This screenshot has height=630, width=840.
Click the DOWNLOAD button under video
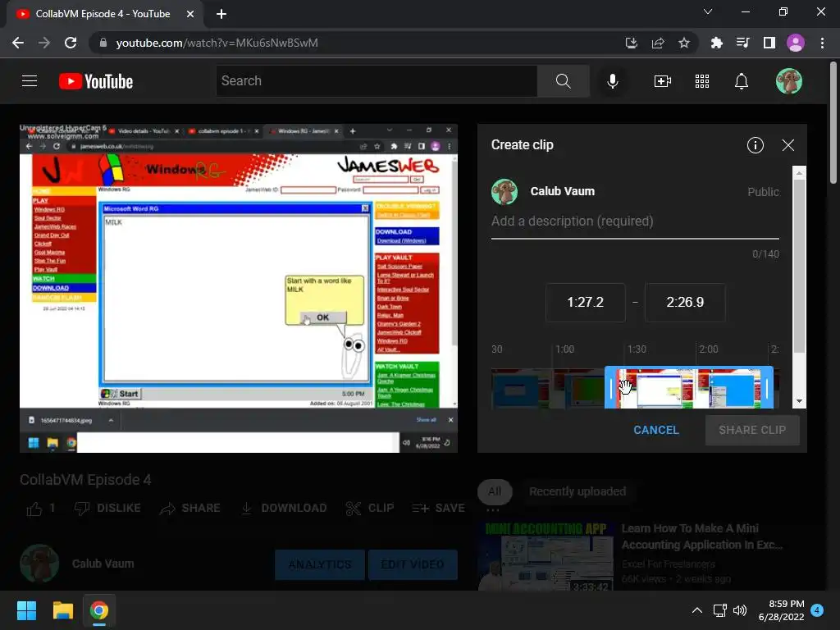point(283,509)
